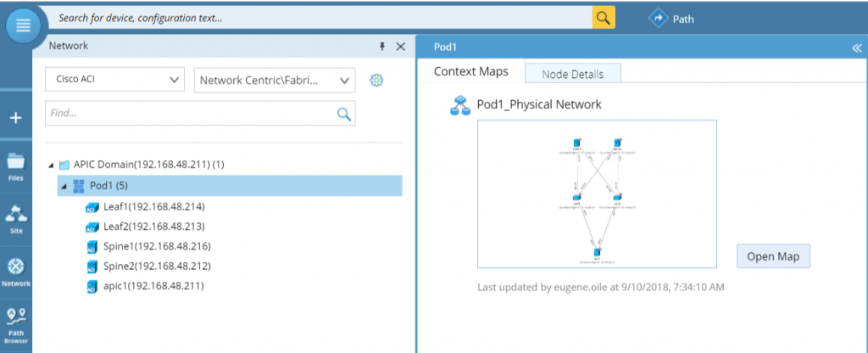Image resolution: width=868 pixels, height=353 pixels.
Task: Pin the Network panel
Action: 382,47
